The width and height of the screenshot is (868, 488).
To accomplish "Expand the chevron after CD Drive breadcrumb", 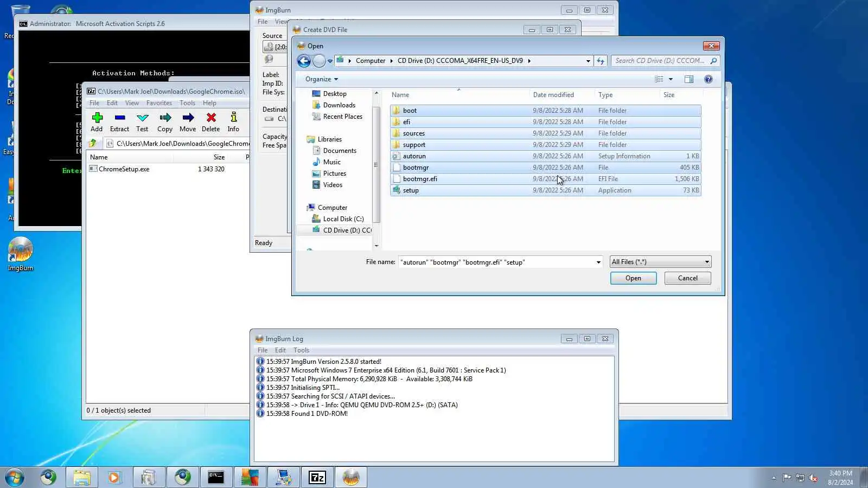I will pos(529,61).
